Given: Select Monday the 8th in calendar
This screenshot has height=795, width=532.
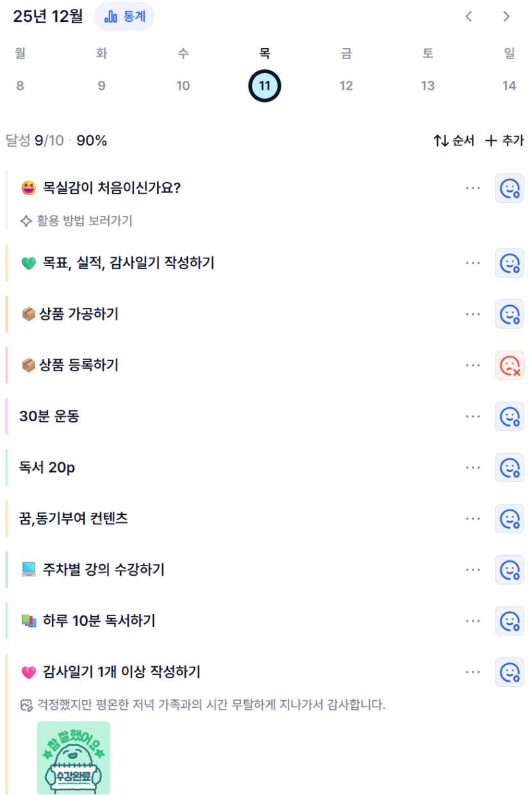Looking at the screenshot, I should 20,86.
